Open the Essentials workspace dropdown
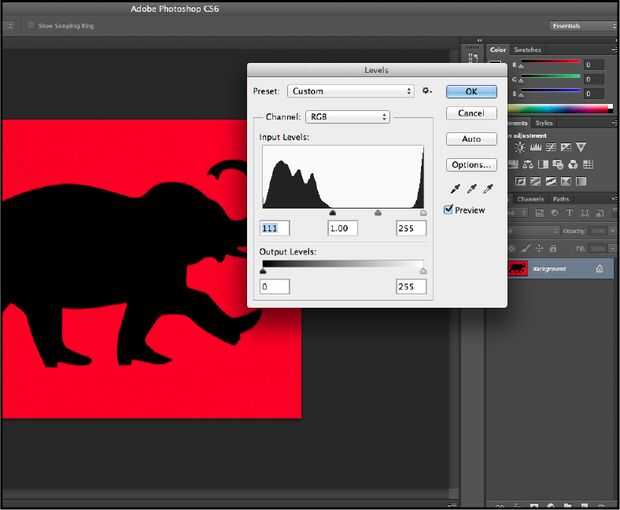The width and height of the screenshot is (620, 510). 582,26
